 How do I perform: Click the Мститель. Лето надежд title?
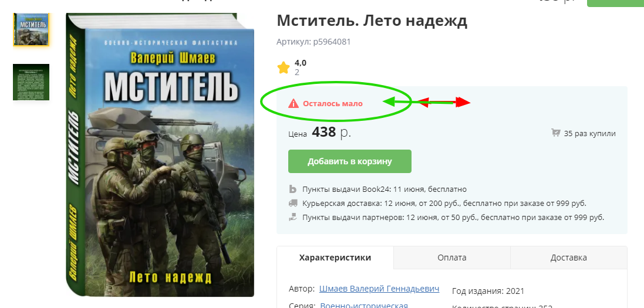[x=372, y=21]
